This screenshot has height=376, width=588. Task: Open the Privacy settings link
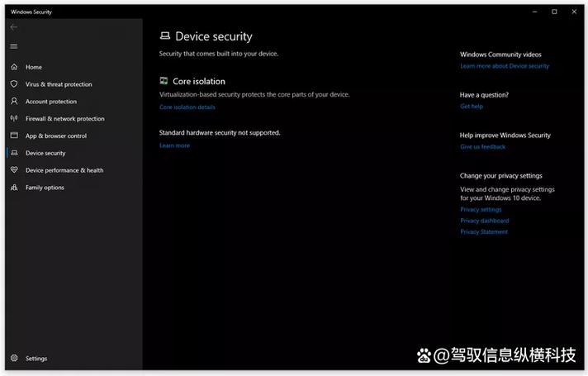481,210
